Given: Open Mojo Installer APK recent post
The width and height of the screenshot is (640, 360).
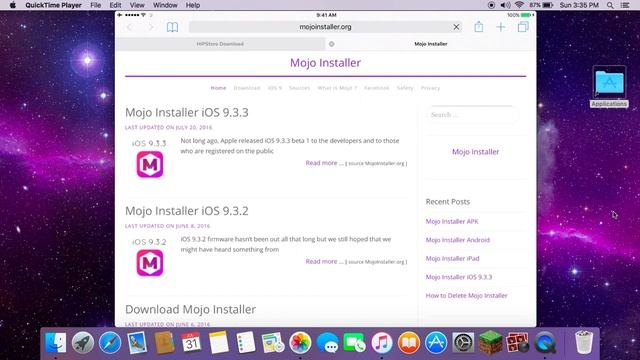Looking at the screenshot, I should [452, 221].
